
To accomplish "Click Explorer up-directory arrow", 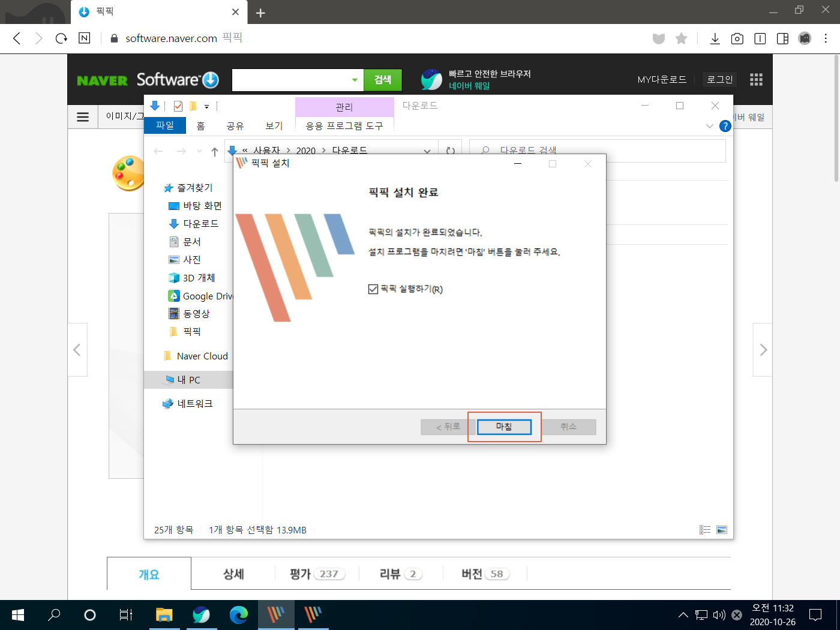I will [x=215, y=151].
